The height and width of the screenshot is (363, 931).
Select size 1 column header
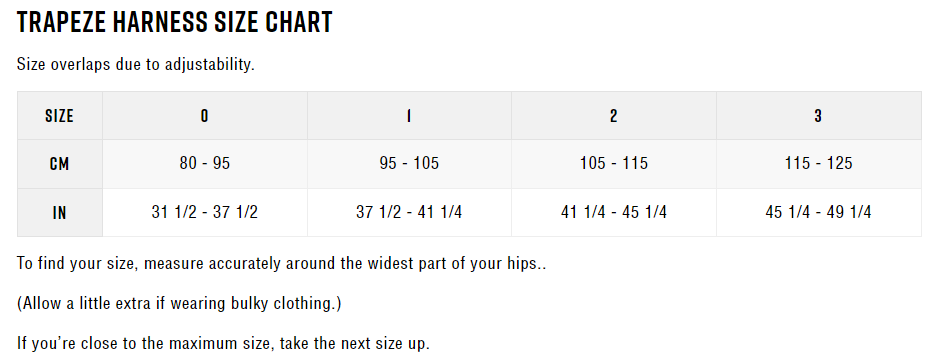(x=409, y=115)
